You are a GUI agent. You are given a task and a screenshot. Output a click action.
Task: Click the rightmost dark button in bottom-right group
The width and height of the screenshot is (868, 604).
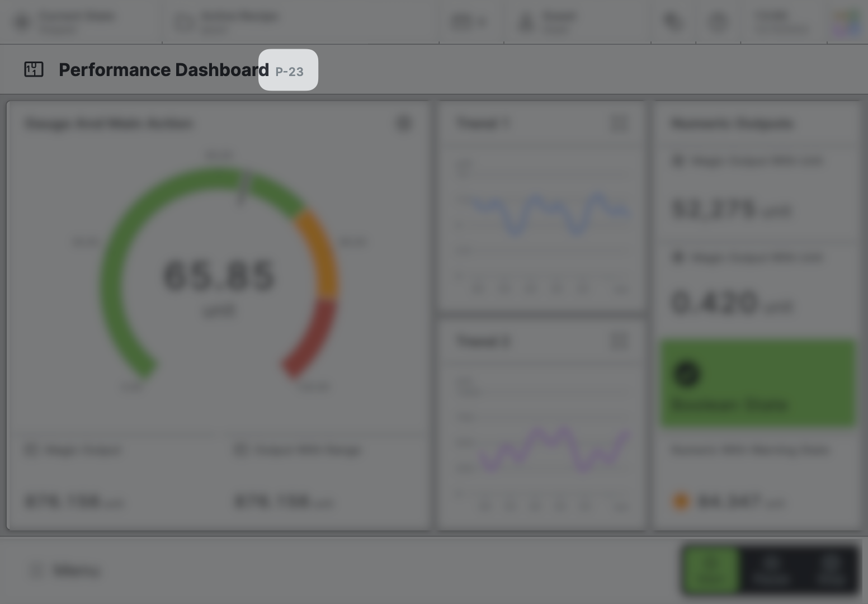pyautogui.click(x=831, y=570)
